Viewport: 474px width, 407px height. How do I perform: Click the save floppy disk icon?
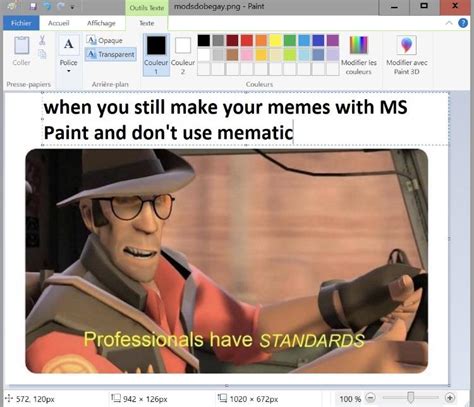pos(33,6)
